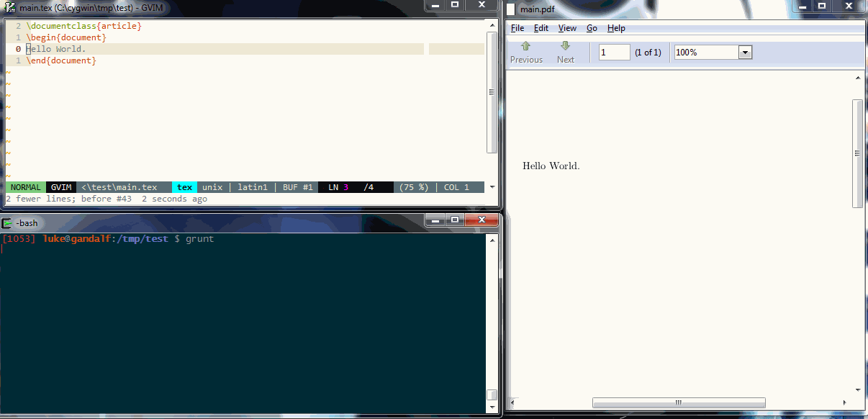The width and height of the screenshot is (868, 419).
Task: Click the Hello World line in the editor
Action: [56, 49]
